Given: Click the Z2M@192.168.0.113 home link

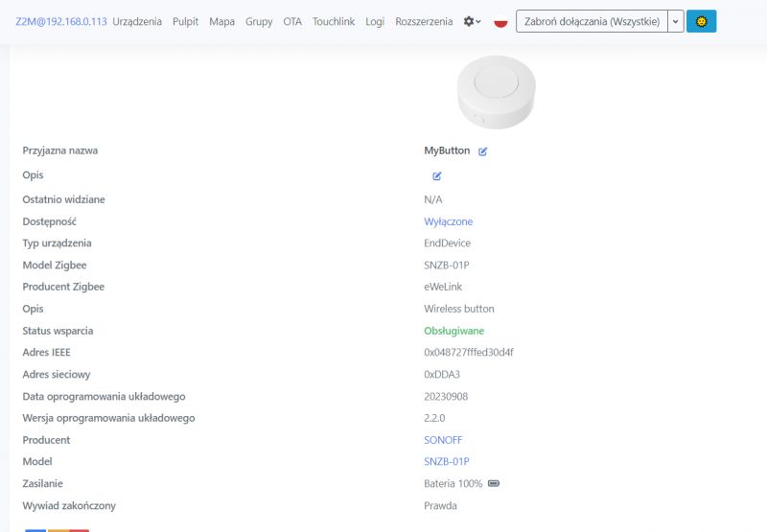Looking at the screenshot, I should 61,21.
